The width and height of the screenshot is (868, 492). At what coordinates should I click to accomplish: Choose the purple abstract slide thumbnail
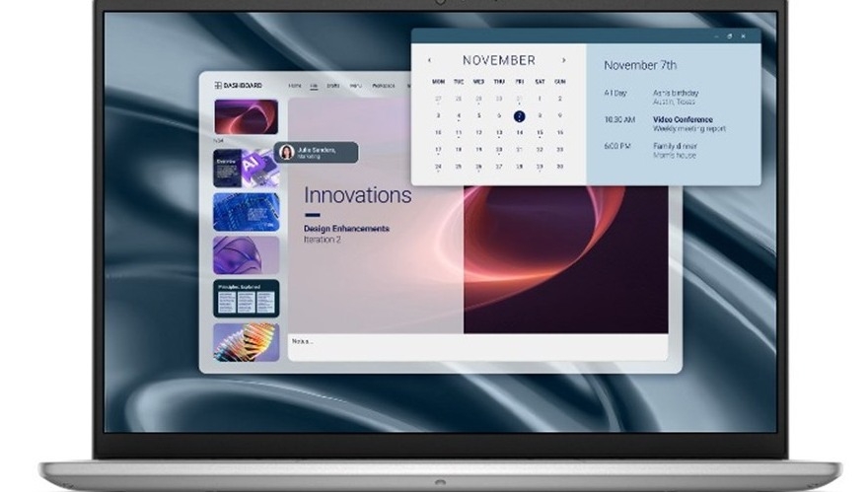247,255
